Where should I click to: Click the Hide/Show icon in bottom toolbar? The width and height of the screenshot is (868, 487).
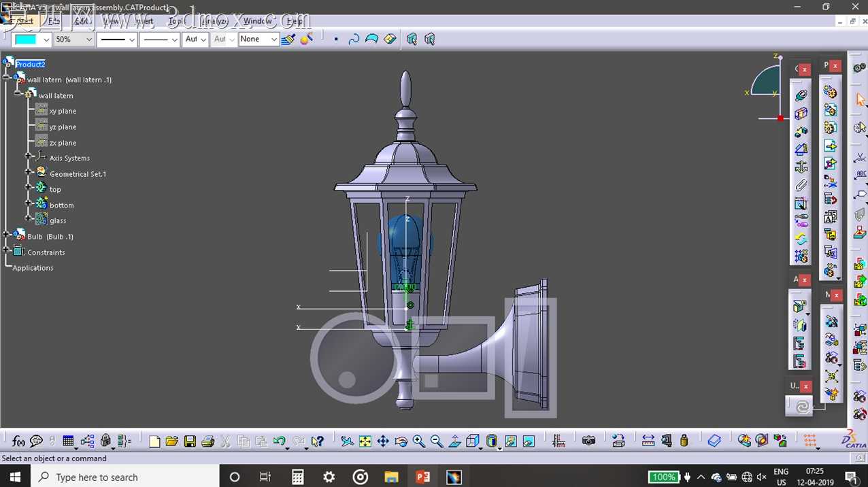tap(511, 441)
